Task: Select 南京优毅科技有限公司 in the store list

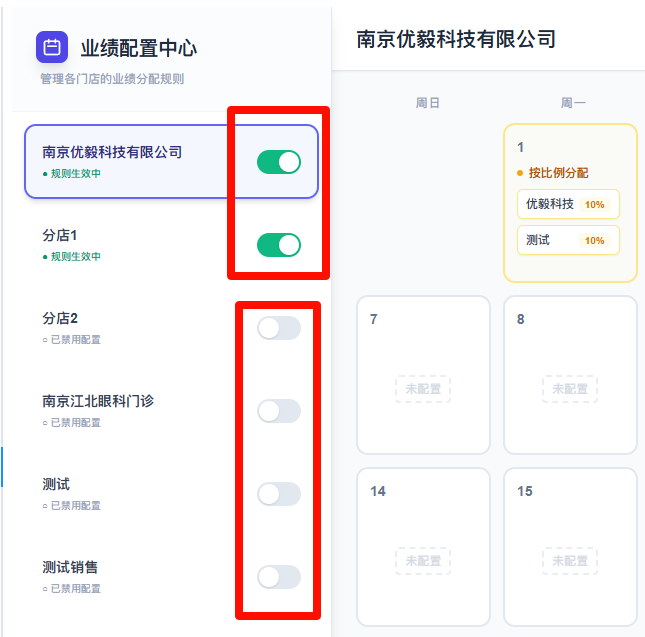Action: pyautogui.click(x=112, y=153)
